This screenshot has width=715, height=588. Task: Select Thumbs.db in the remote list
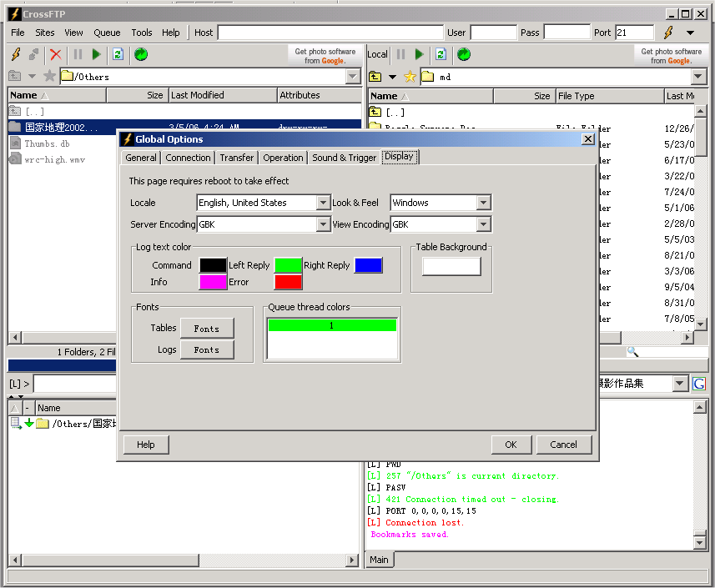point(48,144)
